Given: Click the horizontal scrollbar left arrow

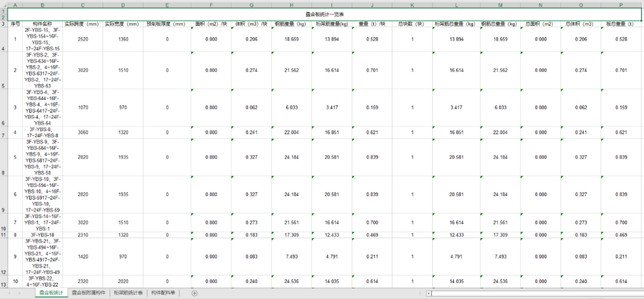Looking at the screenshot, I should [x=430, y=293].
